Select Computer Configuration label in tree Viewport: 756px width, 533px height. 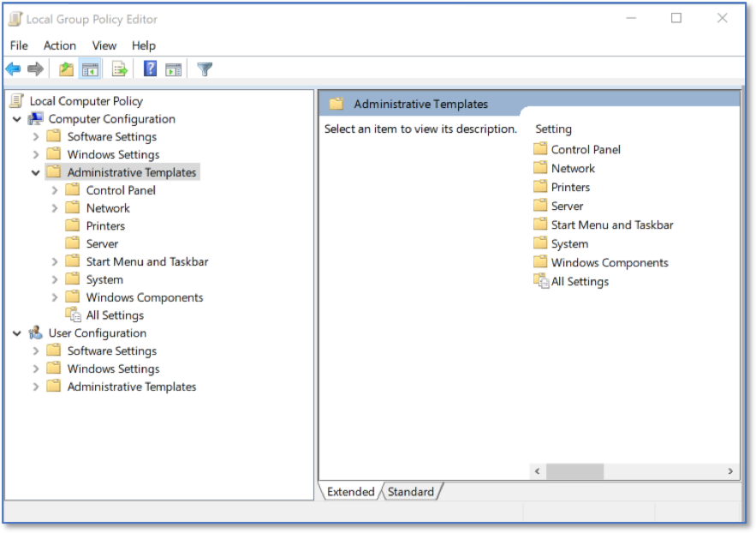[x=112, y=118]
